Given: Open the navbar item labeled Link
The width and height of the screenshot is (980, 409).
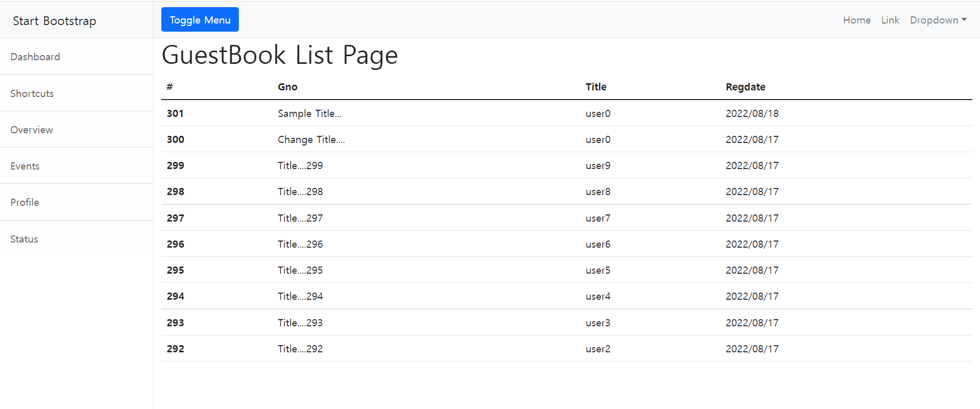Looking at the screenshot, I should [890, 20].
